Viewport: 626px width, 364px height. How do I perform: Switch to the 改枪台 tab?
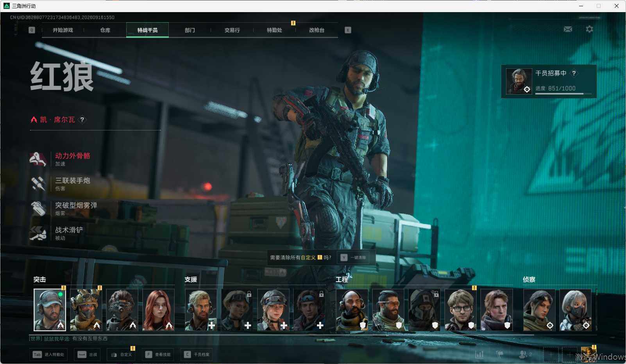click(x=317, y=30)
